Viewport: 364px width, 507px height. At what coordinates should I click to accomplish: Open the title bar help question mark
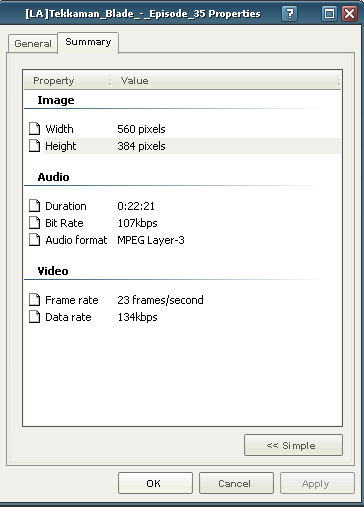290,14
